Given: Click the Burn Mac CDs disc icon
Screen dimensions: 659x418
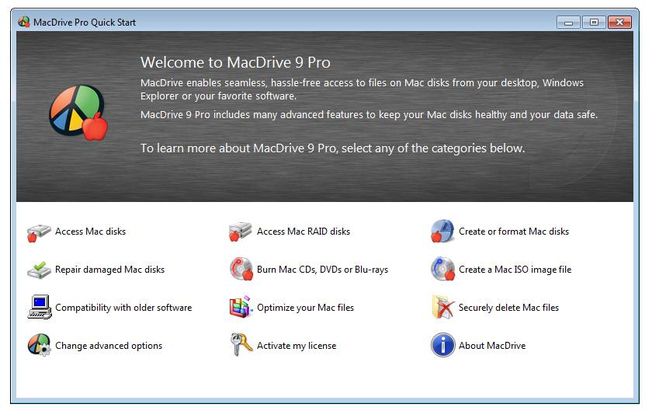Looking at the screenshot, I should [x=241, y=269].
